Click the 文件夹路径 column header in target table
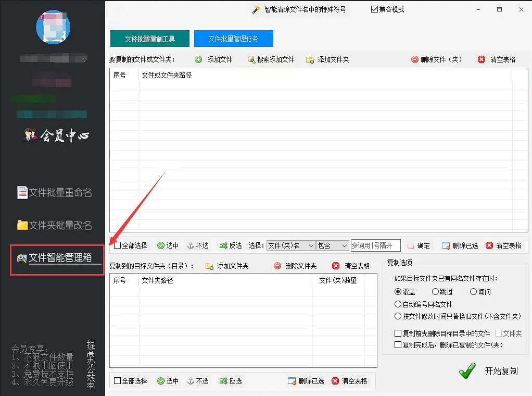This screenshot has width=532, height=396. click(157, 280)
